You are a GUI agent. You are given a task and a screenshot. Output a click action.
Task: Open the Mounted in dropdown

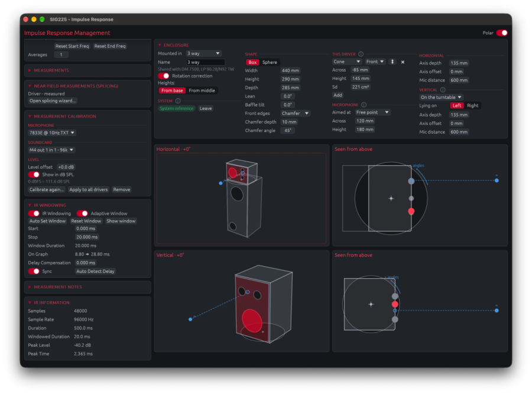pos(203,54)
